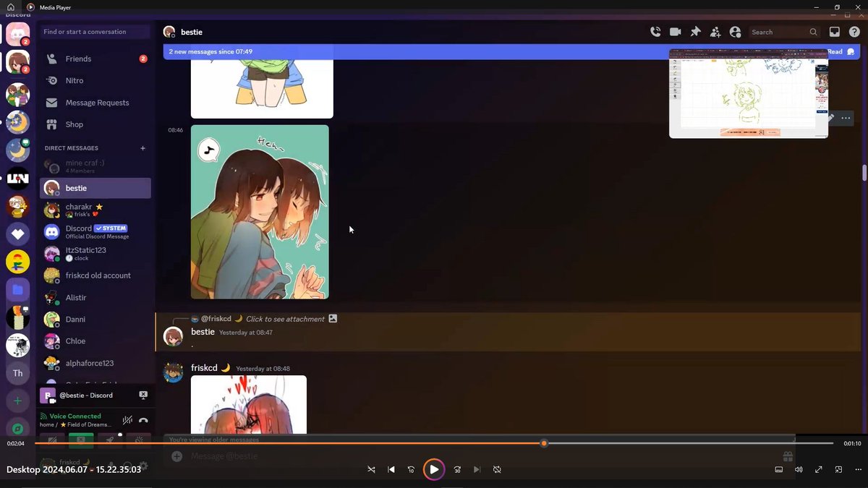Open Discord direct messages home icon
868x488 pixels.
point(17,34)
